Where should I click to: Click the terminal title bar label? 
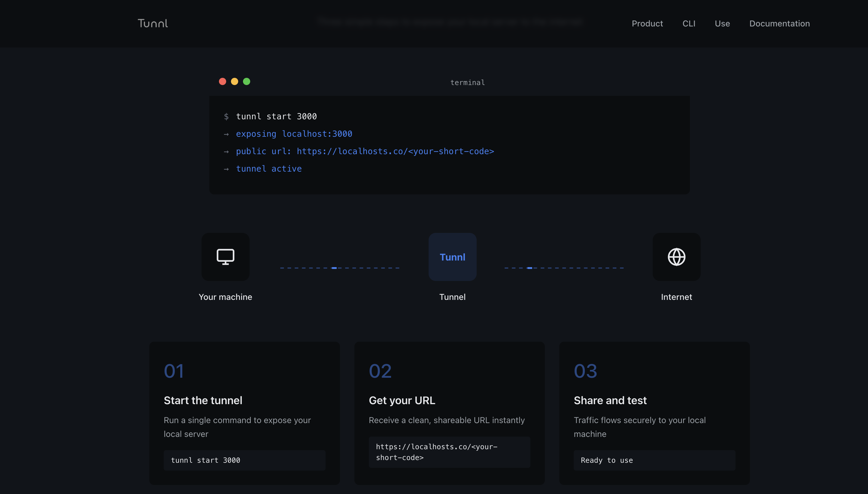pyautogui.click(x=467, y=82)
